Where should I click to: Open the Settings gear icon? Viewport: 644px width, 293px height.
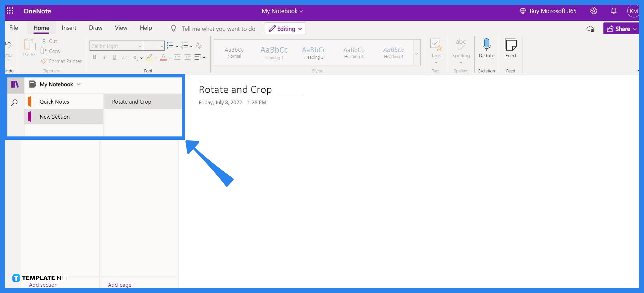click(594, 11)
